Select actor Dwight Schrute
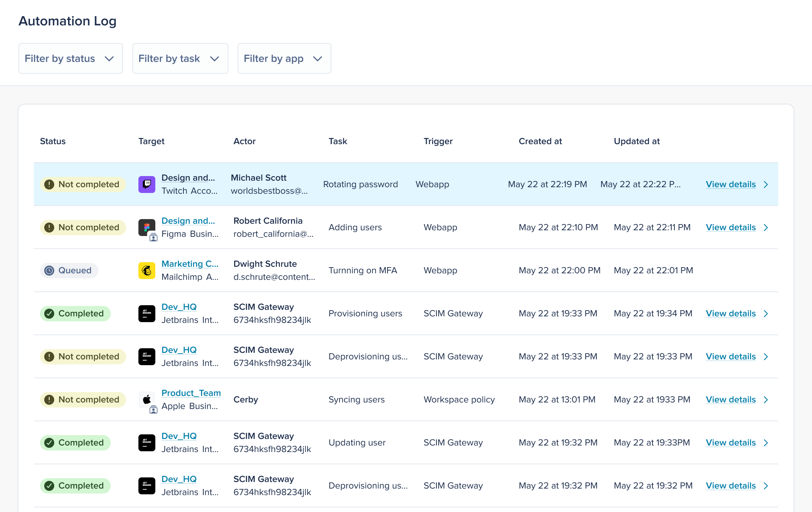 [x=265, y=264]
